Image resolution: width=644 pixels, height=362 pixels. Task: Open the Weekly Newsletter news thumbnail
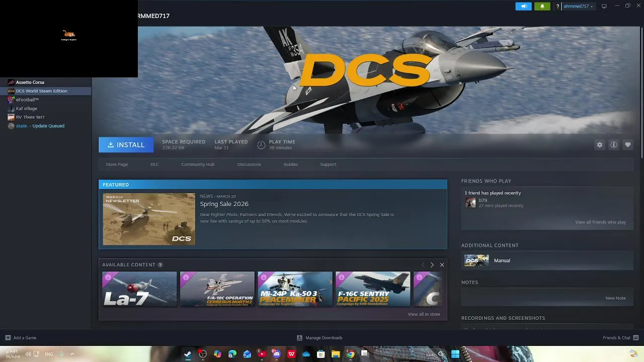point(149,219)
